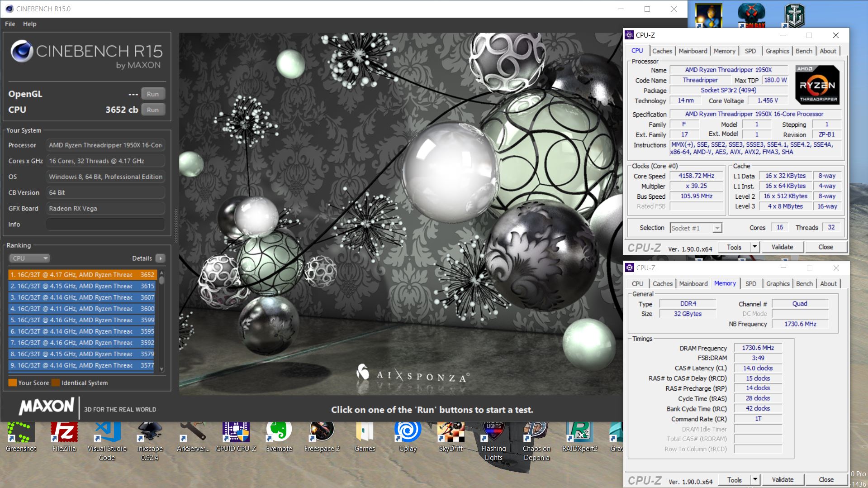This screenshot has width=868, height=488.
Task: Select ranking entry 4 scoring 3600
Action: click(82, 308)
